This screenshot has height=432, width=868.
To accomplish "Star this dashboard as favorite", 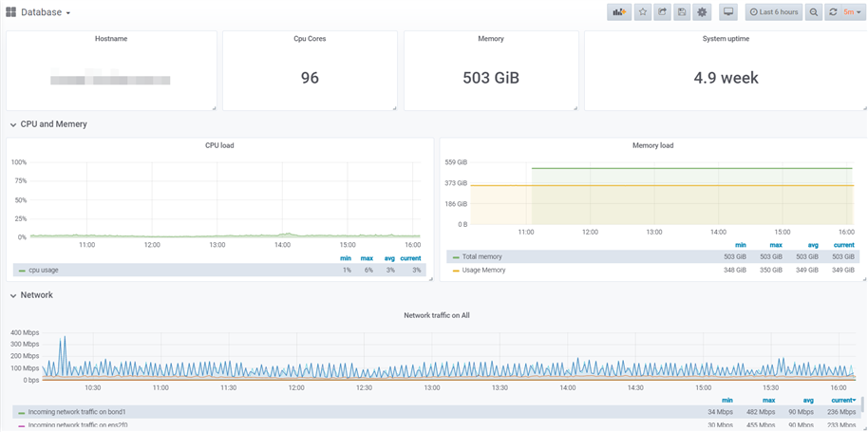I will click(x=642, y=12).
